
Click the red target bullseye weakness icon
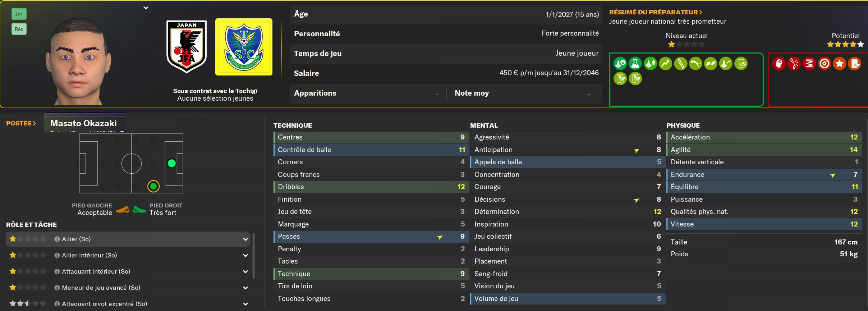coord(824,64)
